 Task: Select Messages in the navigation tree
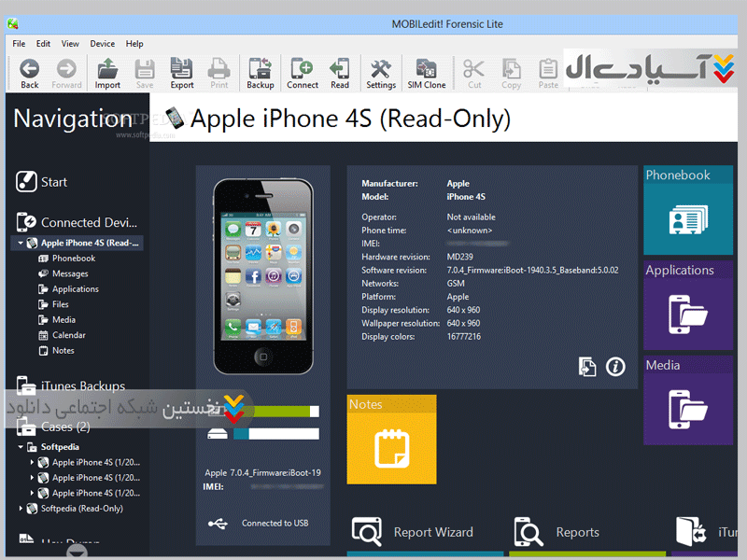coord(70,273)
